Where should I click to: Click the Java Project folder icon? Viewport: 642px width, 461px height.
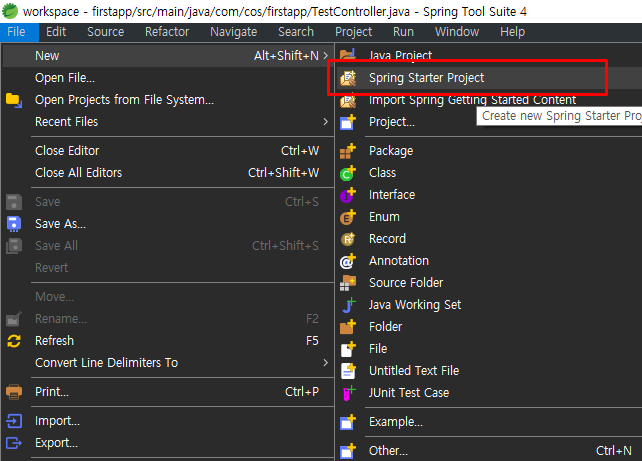coord(348,54)
